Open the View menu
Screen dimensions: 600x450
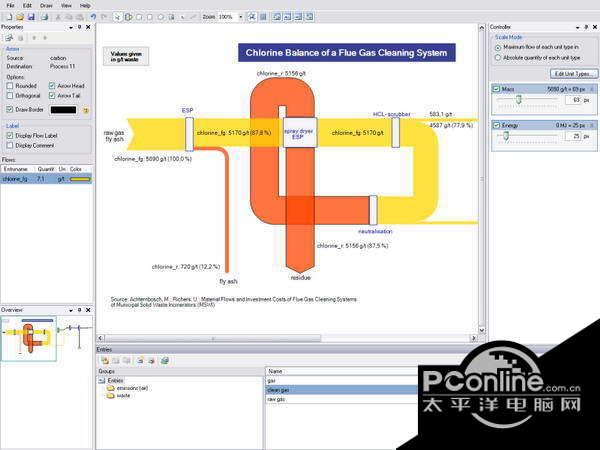pos(66,5)
